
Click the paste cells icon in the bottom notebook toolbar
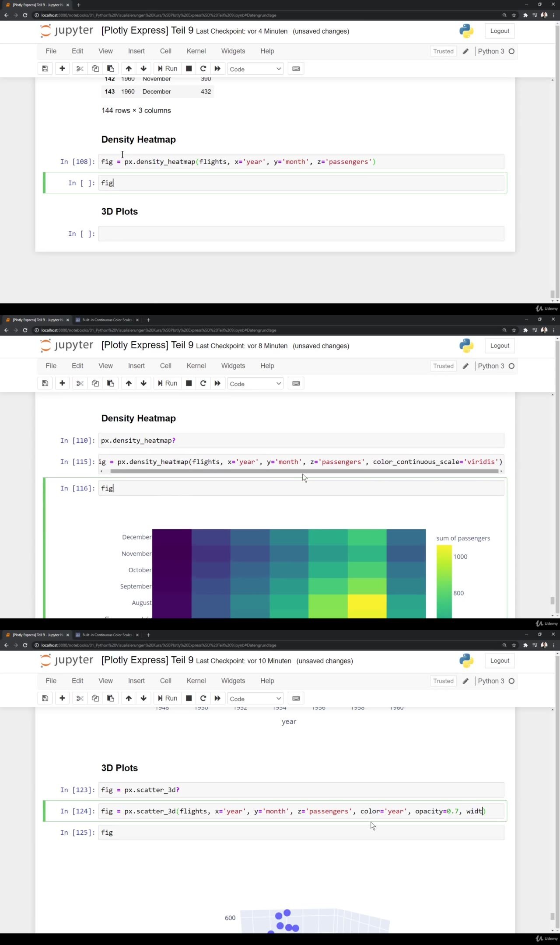111,699
